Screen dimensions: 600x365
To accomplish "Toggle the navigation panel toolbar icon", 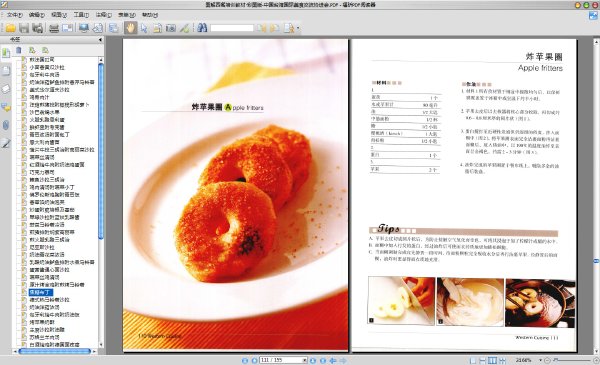I will pos(113,28).
